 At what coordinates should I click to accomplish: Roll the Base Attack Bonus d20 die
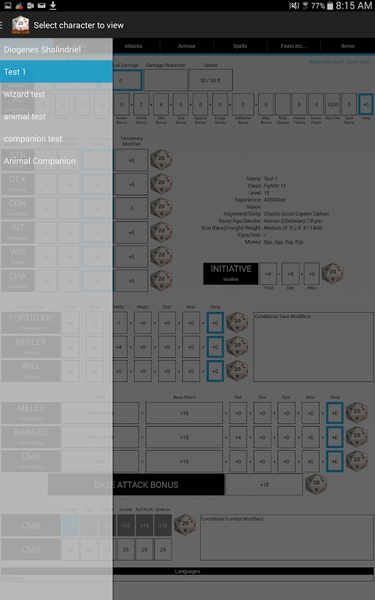[316, 484]
